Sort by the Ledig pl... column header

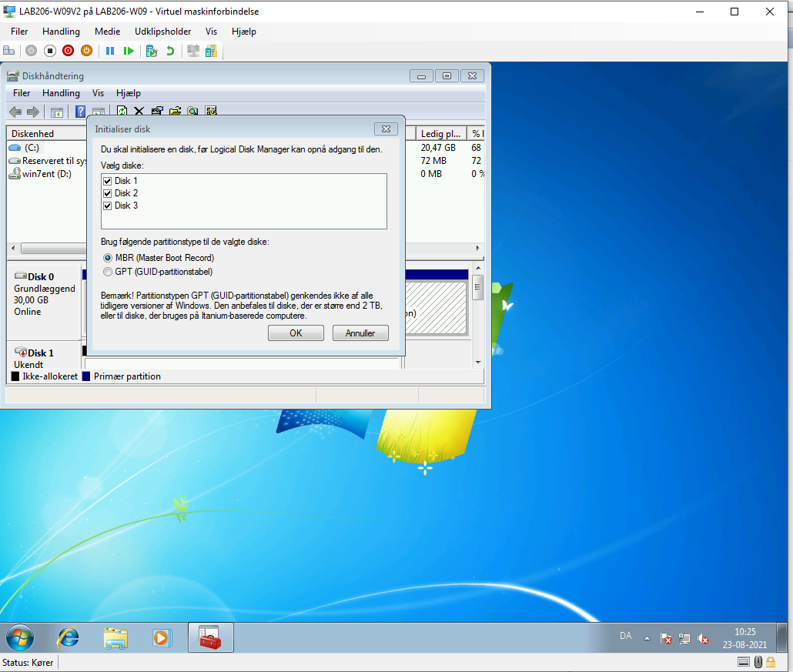440,133
